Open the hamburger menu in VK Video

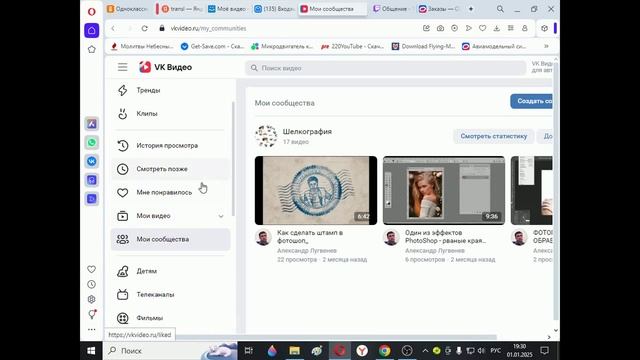click(122, 67)
